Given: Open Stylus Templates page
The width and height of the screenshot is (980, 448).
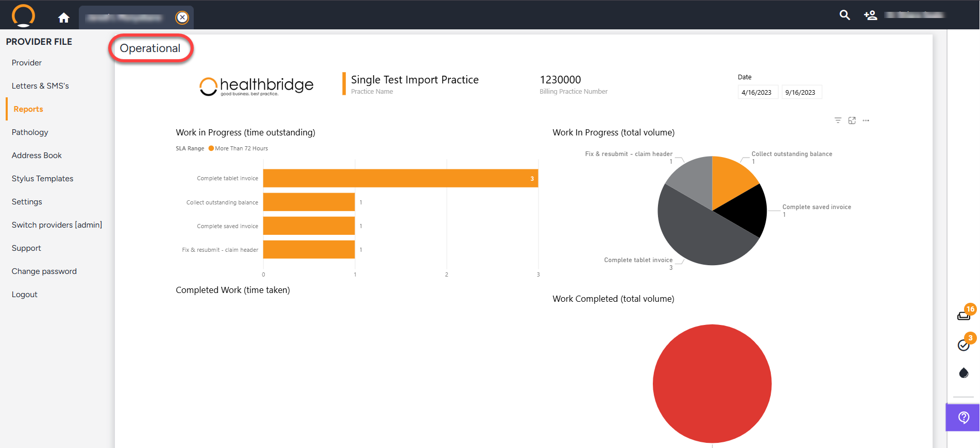Looking at the screenshot, I should [x=42, y=179].
